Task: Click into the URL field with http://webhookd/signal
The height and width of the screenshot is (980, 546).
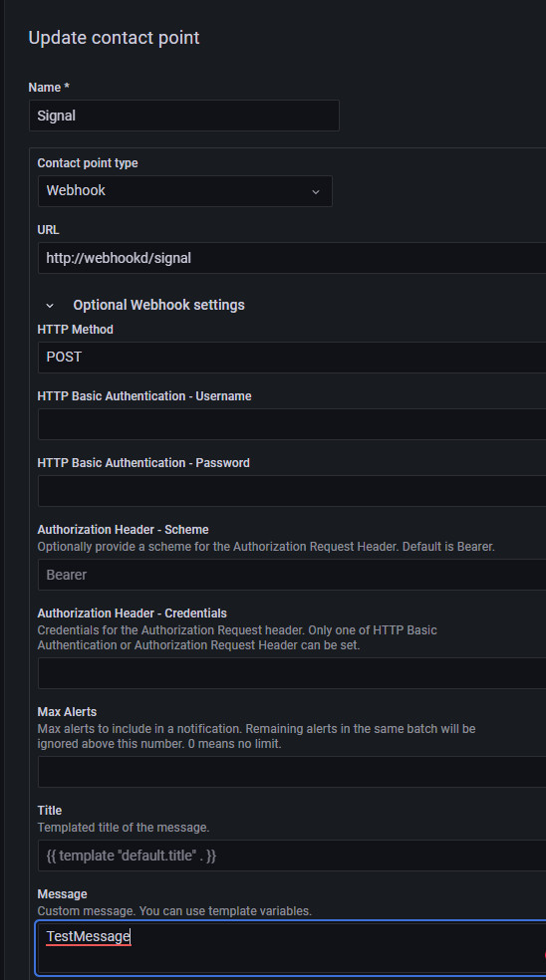Action: point(292,258)
